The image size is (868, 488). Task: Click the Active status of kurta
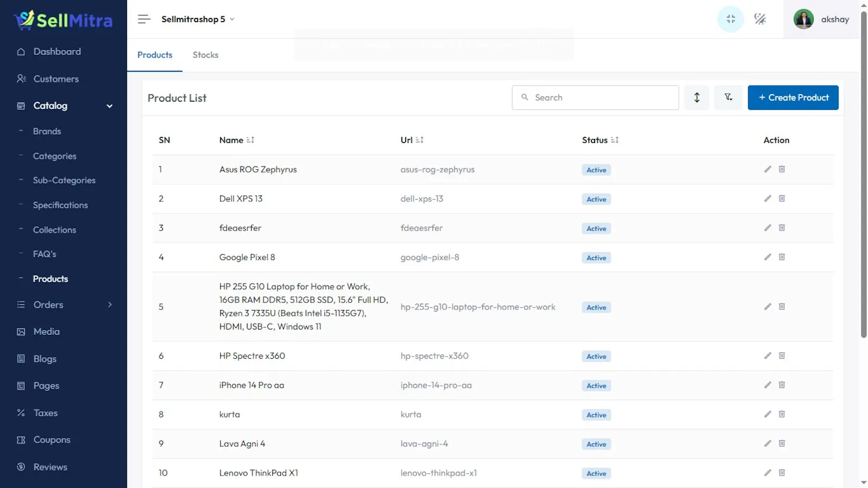tap(596, 415)
